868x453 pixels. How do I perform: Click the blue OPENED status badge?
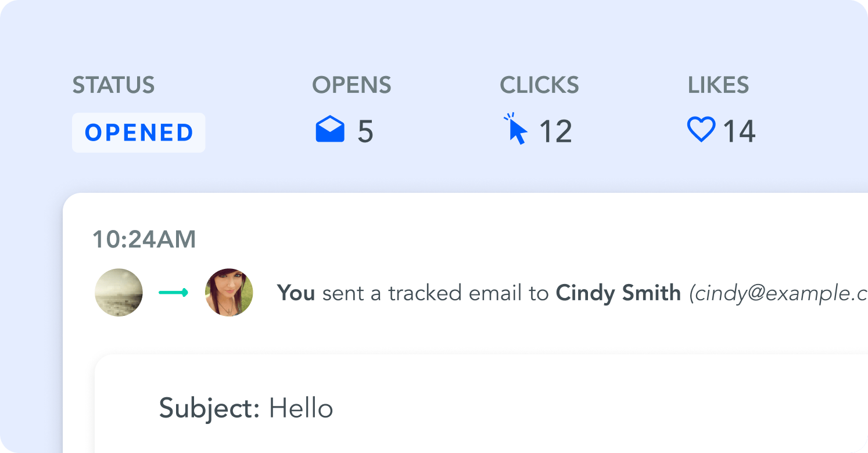coord(139,132)
